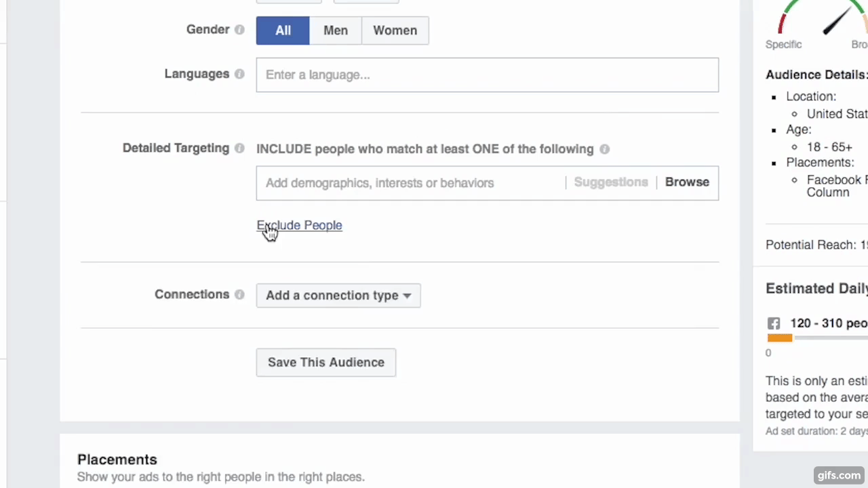Open the Suggestions list for targeting

click(610, 182)
